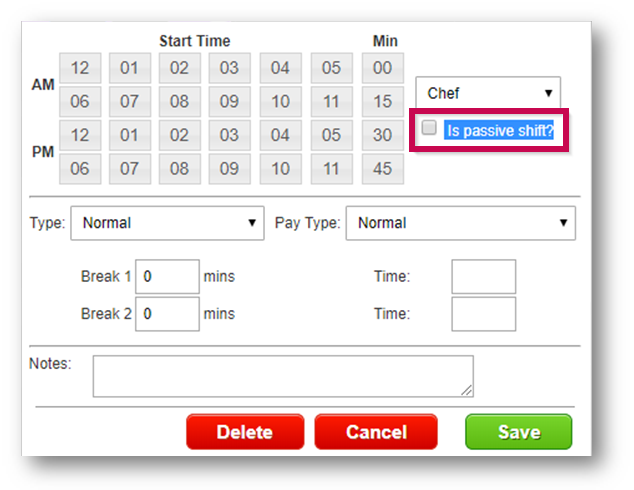Click into the Notes text area

[283, 376]
